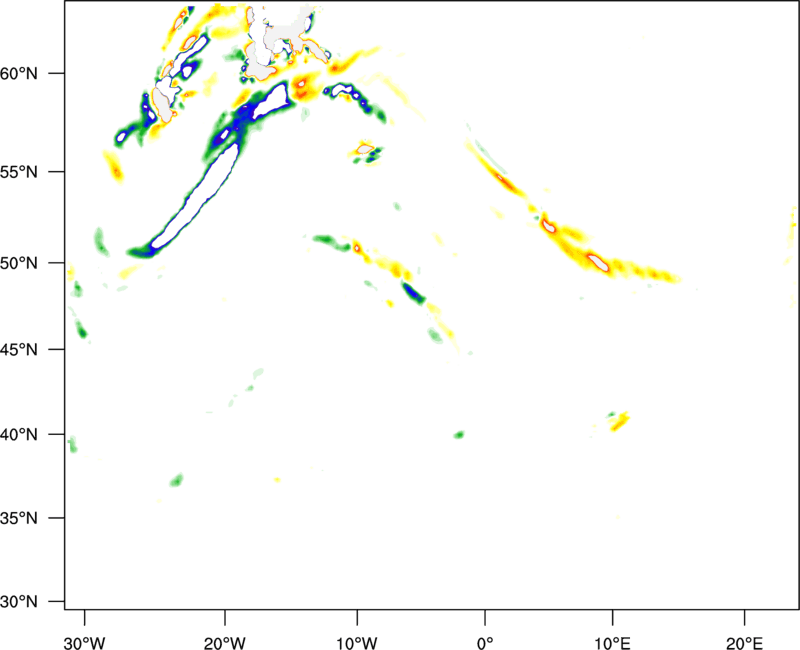Select the 10°E longitude axis label

[x=612, y=641]
